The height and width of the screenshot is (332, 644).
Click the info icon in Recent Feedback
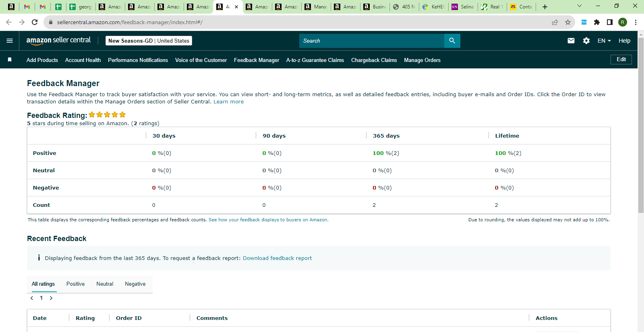tap(39, 258)
